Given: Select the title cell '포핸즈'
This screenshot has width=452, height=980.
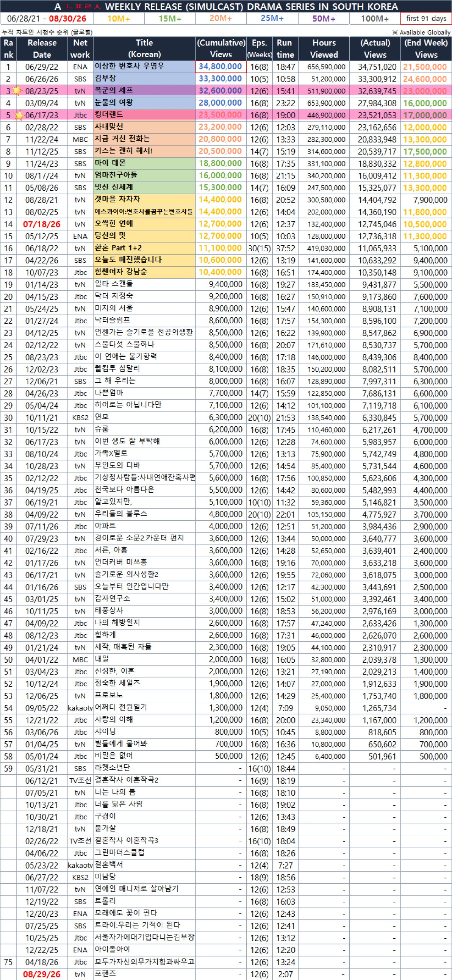Looking at the screenshot, I should tap(144, 974).
